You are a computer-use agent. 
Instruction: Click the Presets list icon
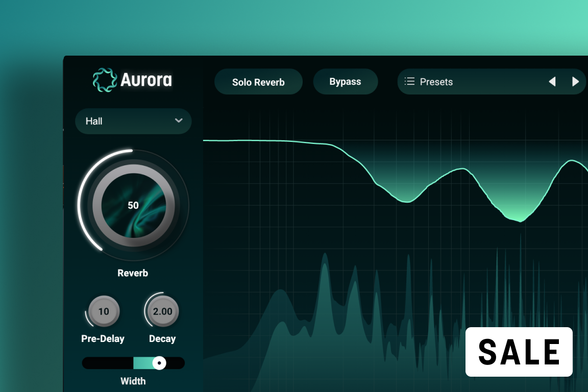point(409,82)
